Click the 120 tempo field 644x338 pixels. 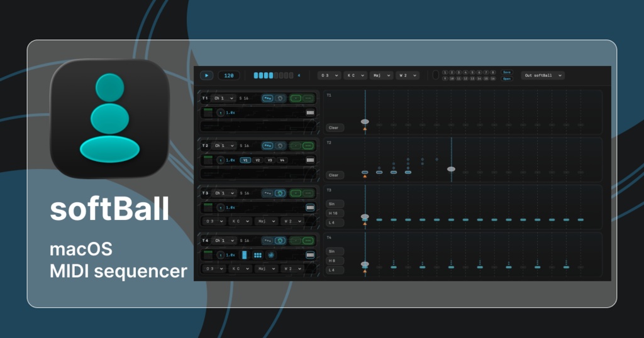coord(229,75)
